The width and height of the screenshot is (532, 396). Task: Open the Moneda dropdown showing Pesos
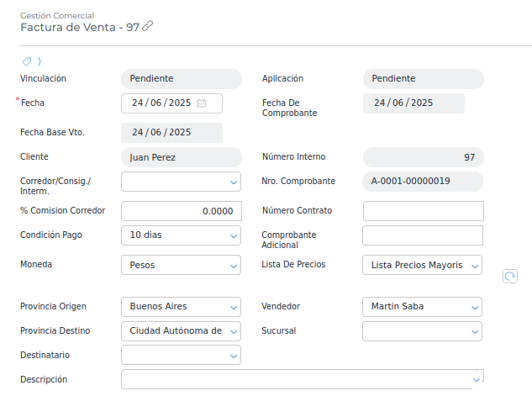pos(233,266)
